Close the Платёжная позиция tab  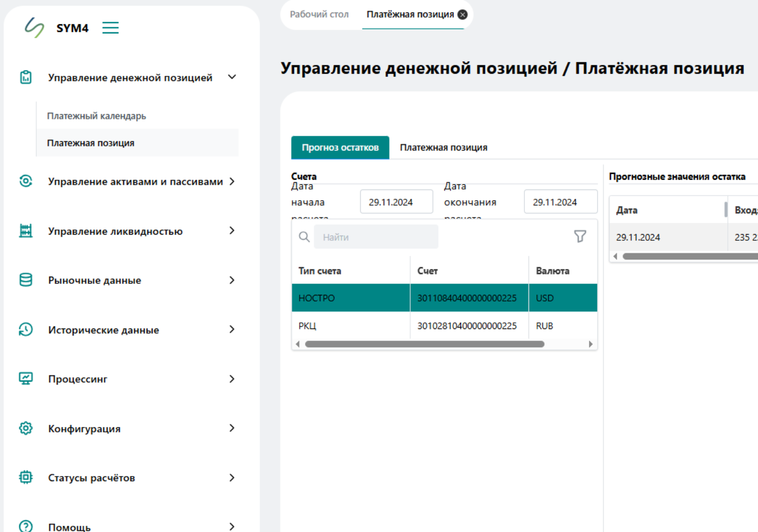463,15
